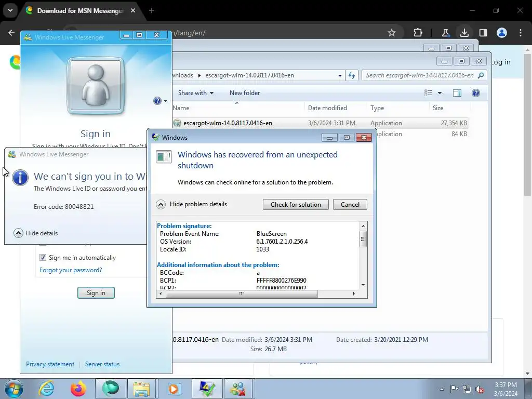Screen dimensions: 532x399
Task: Collapse Hide details in Messenger error
Action: click(x=36, y=233)
